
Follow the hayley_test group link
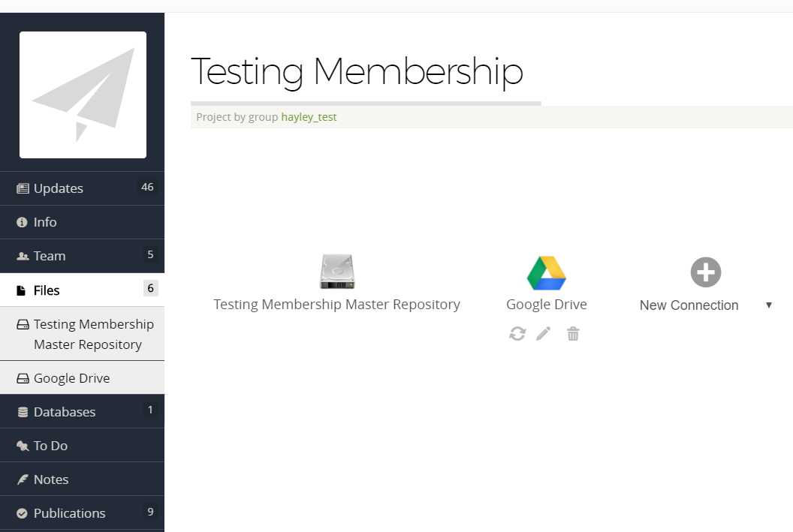tap(309, 117)
